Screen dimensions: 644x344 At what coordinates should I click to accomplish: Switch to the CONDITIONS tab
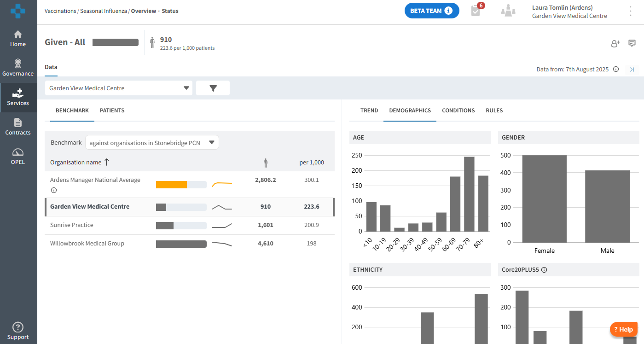(458, 111)
